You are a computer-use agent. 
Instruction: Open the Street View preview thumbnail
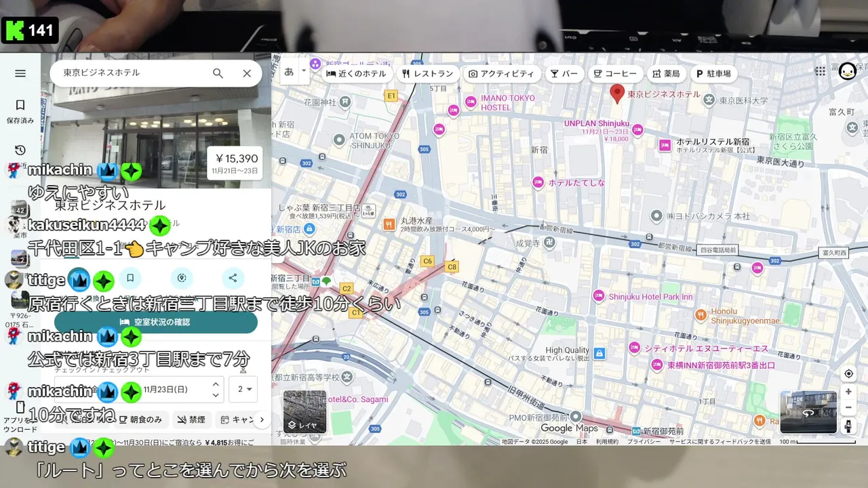(x=808, y=412)
